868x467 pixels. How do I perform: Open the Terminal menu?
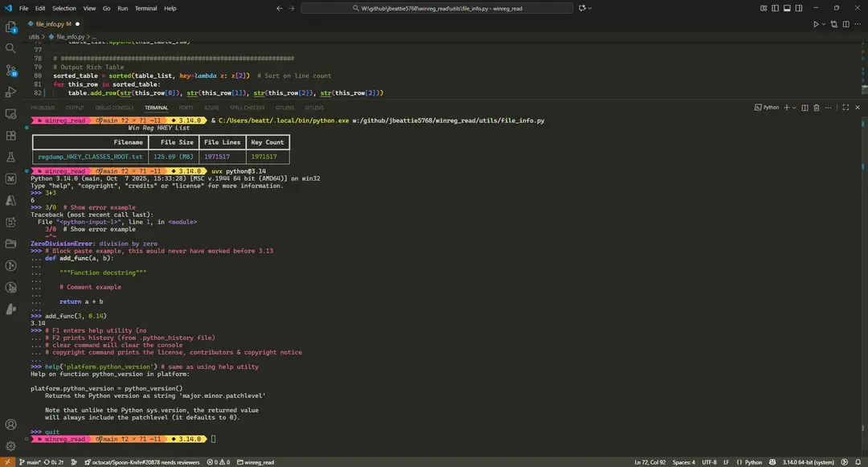tap(145, 8)
